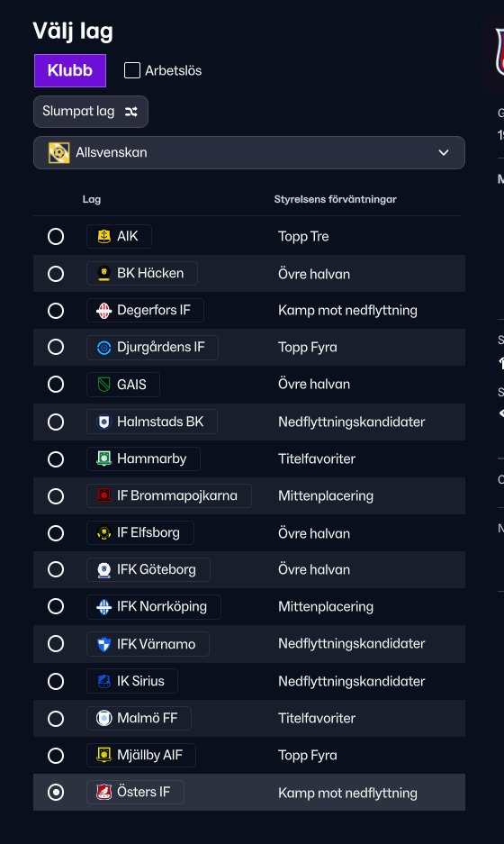Select the Djurgårdens IF radio button
Screen dimensions: 504x844
coord(56,347)
